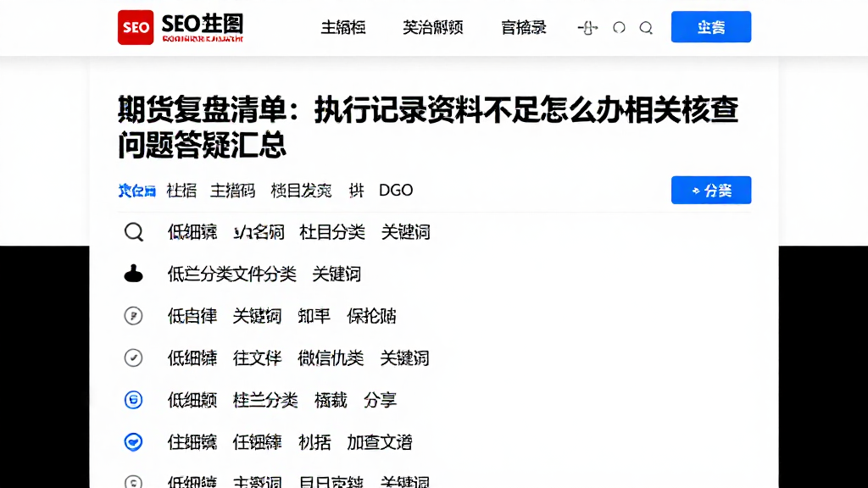Click the checkmark circle icon beside 往文伴 row
This screenshot has width=868, height=488.
(x=133, y=358)
